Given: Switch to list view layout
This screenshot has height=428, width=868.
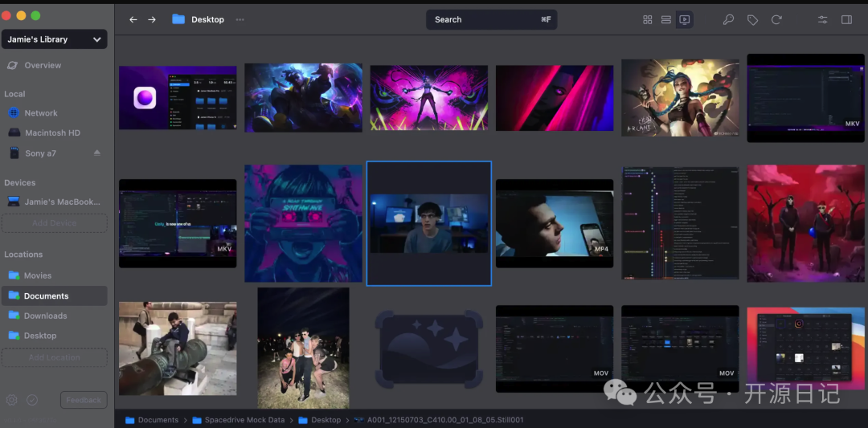Looking at the screenshot, I should point(666,19).
